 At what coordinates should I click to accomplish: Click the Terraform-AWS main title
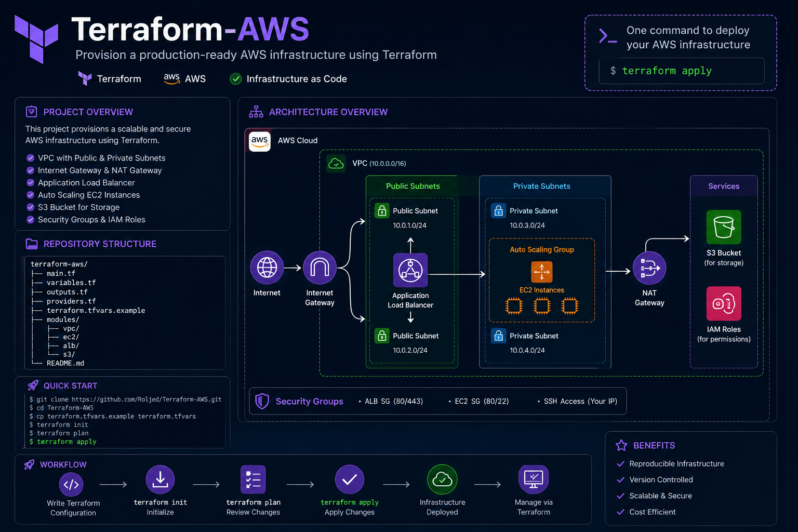click(x=190, y=29)
